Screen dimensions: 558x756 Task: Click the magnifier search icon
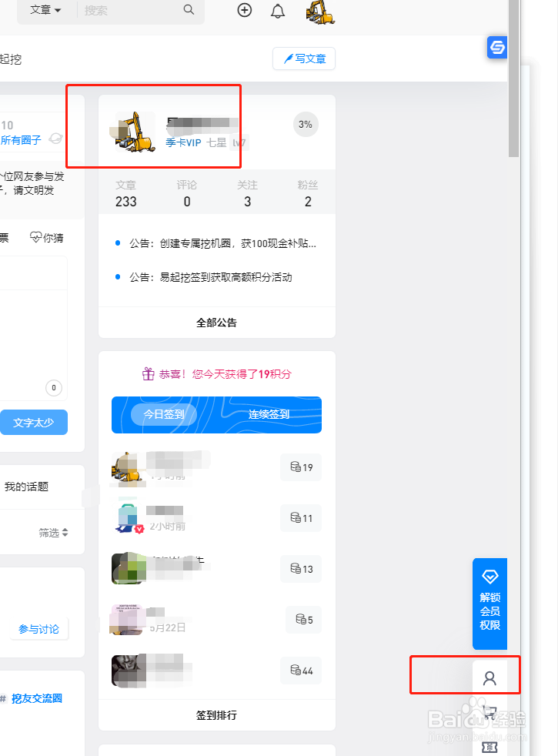[x=189, y=10]
